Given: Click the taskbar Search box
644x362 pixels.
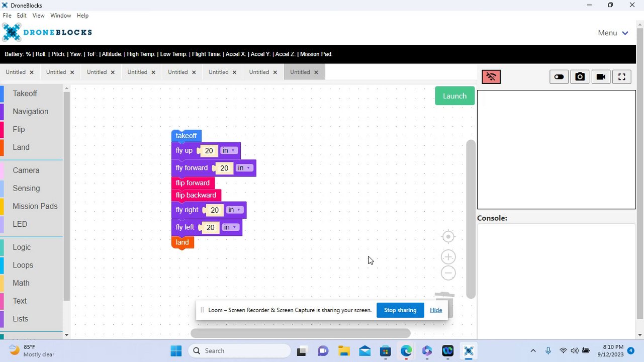Looking at the screenshot, I should point(239,351).
